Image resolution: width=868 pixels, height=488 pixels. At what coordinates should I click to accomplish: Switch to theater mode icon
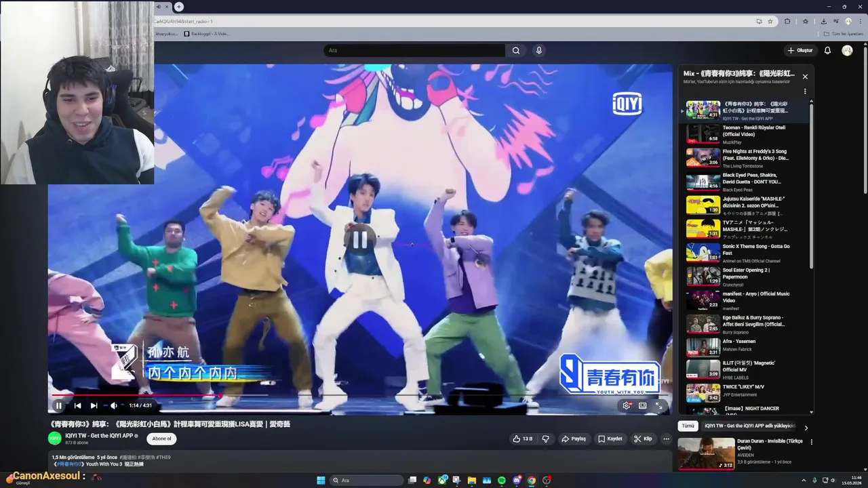642,405
